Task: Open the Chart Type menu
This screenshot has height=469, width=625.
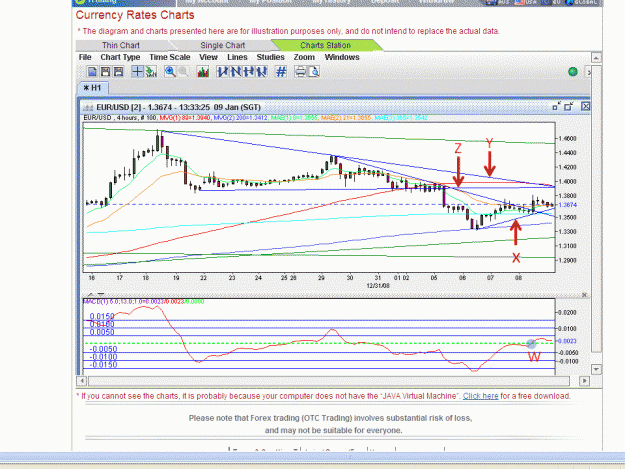Action: pos(120,57)
